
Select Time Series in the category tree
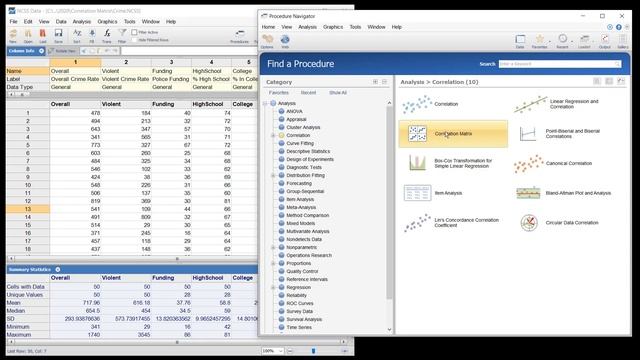299,327
